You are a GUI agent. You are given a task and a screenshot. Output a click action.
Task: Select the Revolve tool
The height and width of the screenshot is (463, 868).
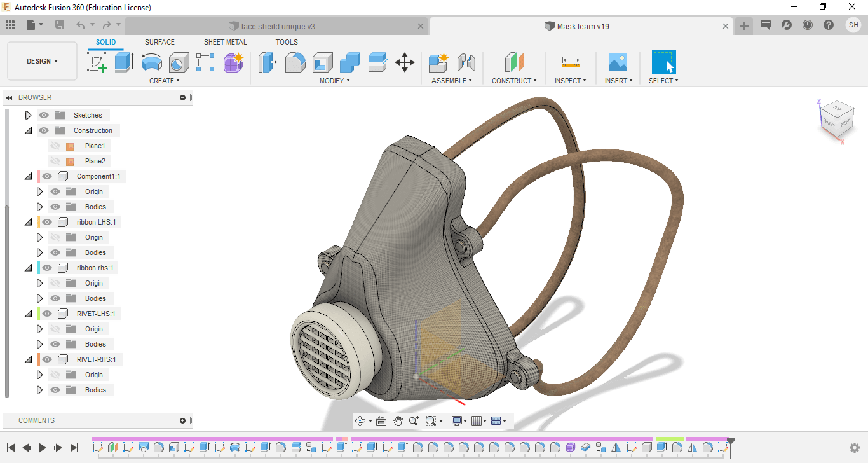pos(151,62)
